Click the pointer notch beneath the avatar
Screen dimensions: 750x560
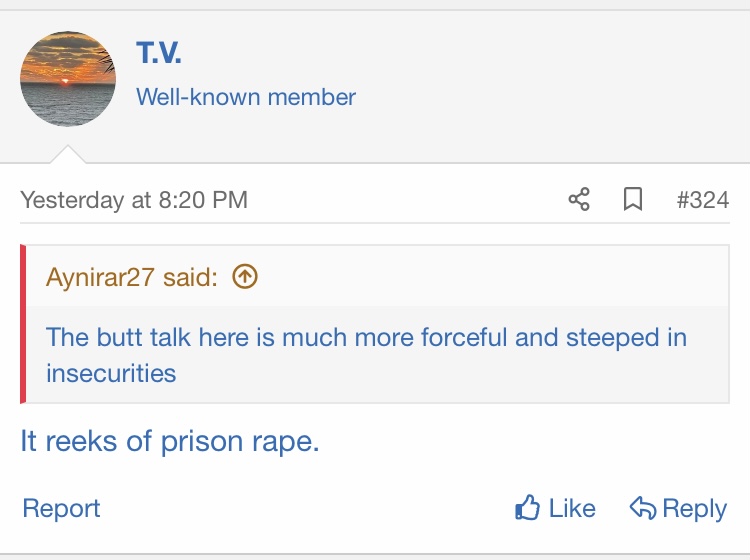point(68,154)
